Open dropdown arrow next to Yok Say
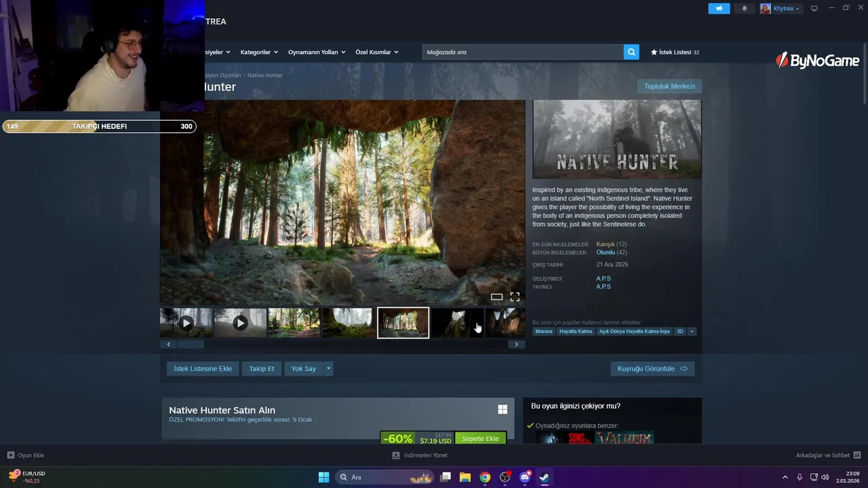 coord(328,368)
